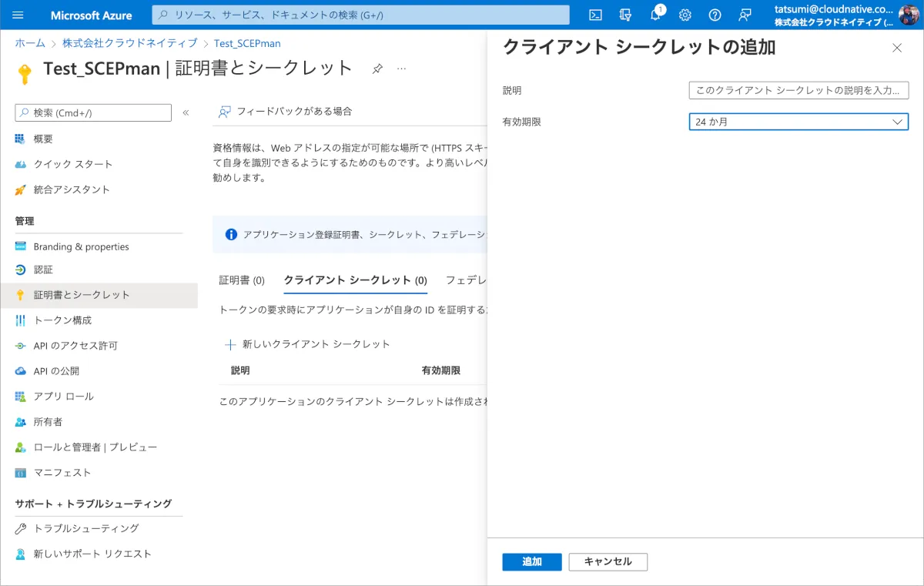Pin Test_SCEPman page with pin icon
This screenshot has width=924, height=586.
coord(377,69)
